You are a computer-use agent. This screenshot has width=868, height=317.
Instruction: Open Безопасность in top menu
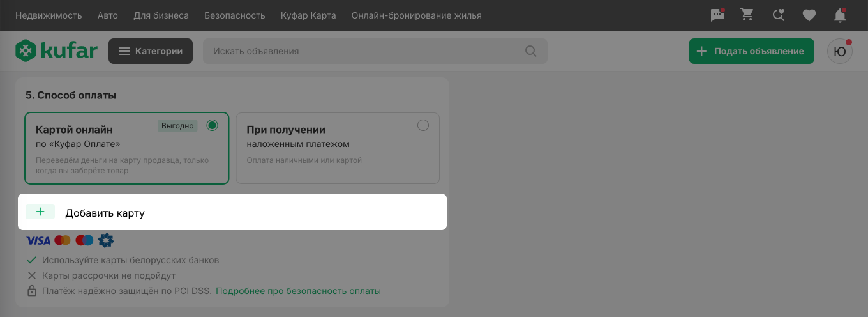(x=235, y=15)
